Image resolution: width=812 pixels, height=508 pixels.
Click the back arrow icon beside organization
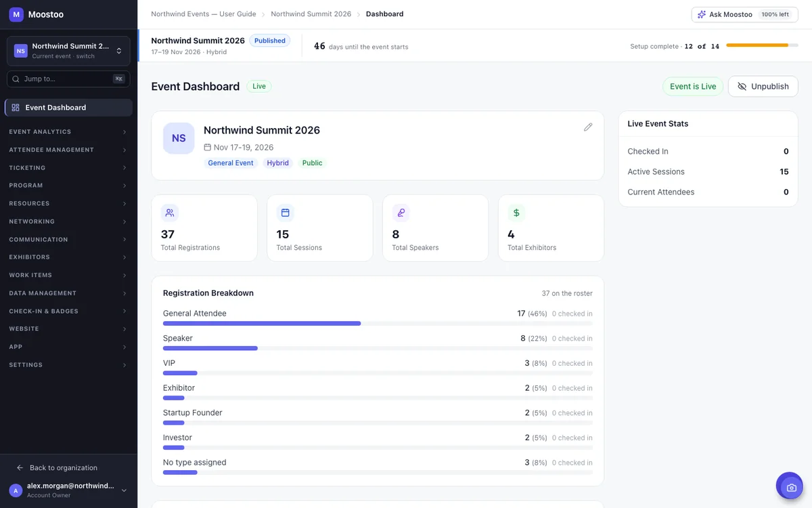click(x=20, y=468)
